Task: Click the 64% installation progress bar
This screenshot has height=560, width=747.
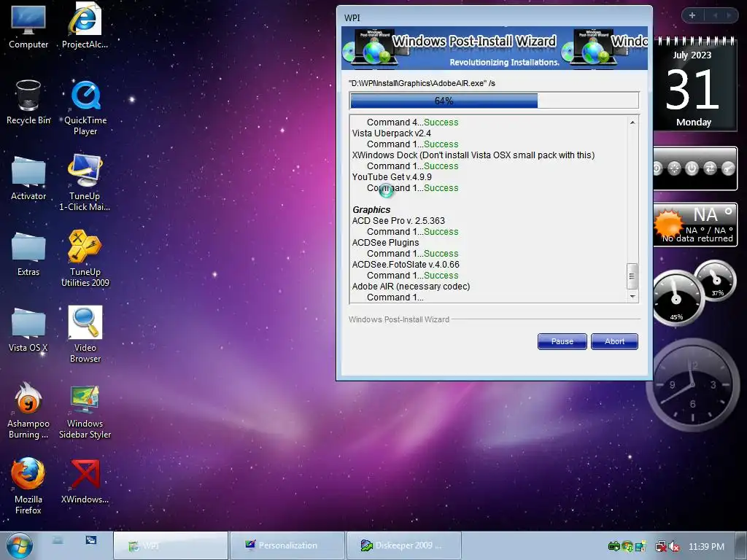Action: pos(495,101)
